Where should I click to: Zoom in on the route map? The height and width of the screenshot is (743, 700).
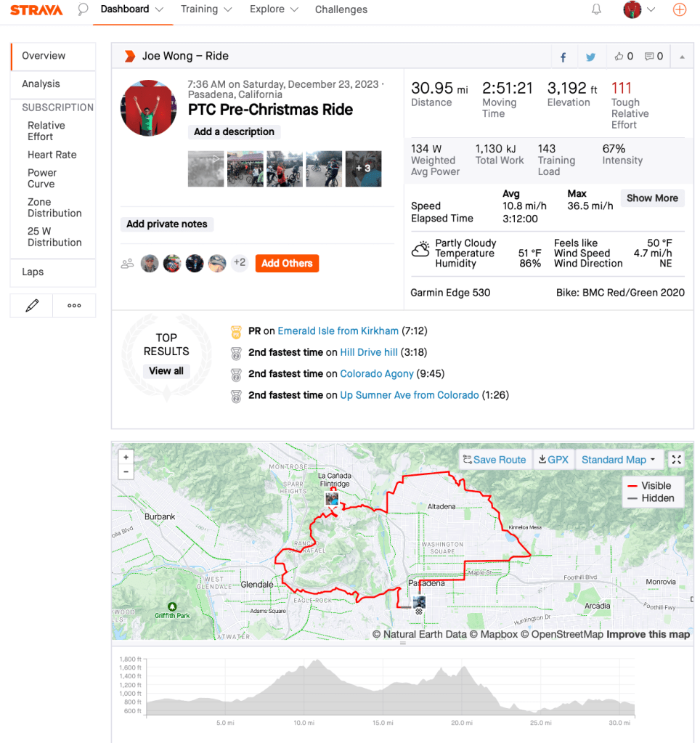pos(126,458)
